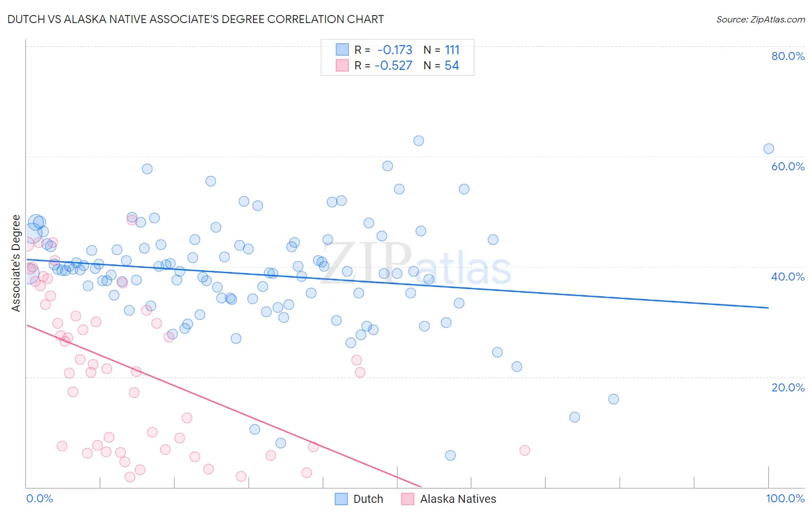Click the pink Alaska Natives swatch in bottom legend
812x515 pixels.
click(408, 499)
